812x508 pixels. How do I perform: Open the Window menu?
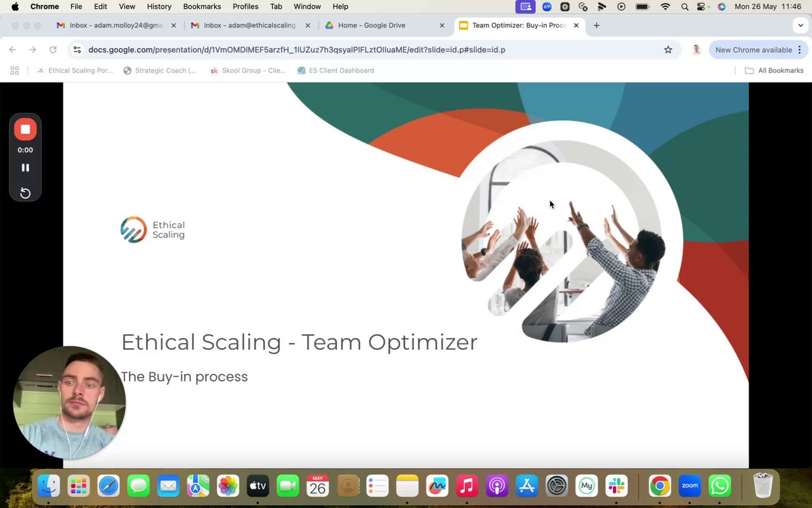pyautogui.click(x=307, y=6)
